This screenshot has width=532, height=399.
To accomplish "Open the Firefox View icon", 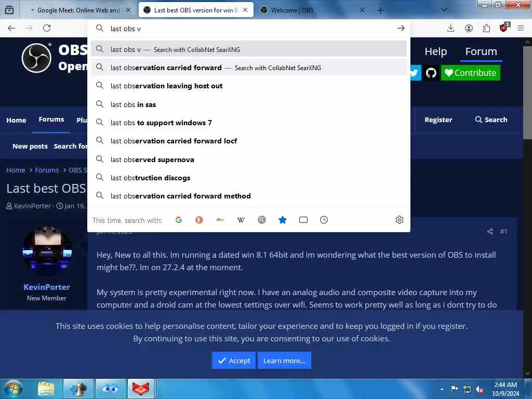I will [x=9, y=10].
